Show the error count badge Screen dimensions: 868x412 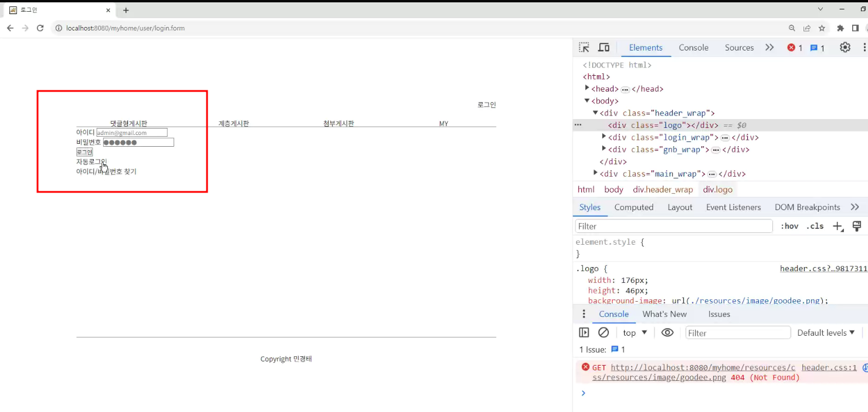[795, 48]
